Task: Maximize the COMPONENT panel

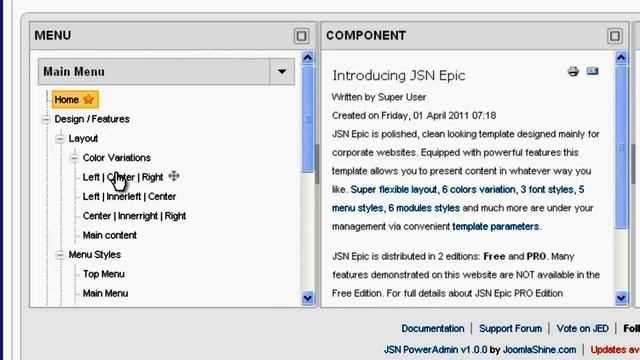Action: point(615,36)
